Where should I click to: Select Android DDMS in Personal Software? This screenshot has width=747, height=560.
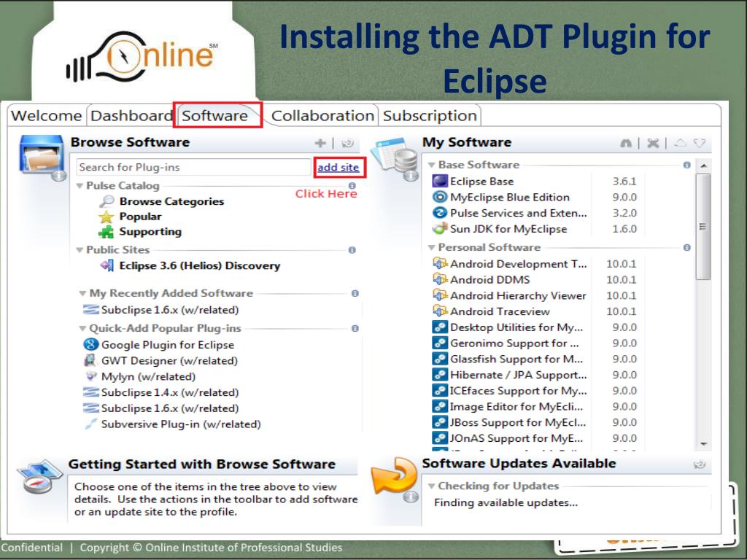point(489,279)
